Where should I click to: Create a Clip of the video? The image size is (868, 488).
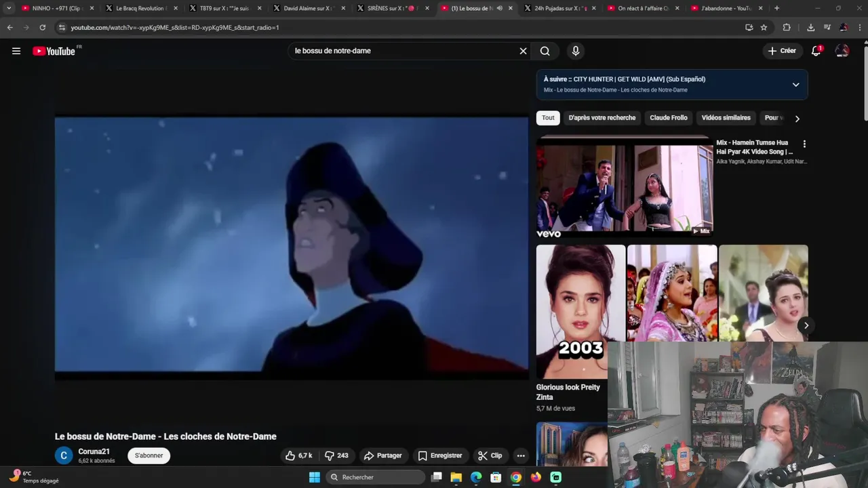coord(490,455)
